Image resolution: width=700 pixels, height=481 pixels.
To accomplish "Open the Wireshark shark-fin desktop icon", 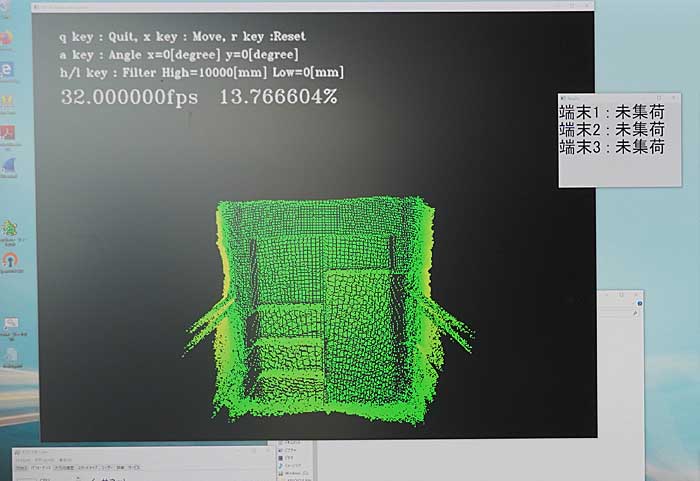I will pyautogui.click(x=9, y=166).
